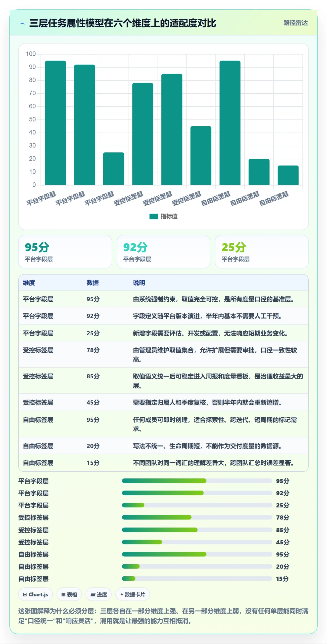Image resolution: width=327 pixels, height=644 pixels.
Task: Click table cell 取值语义统一后可稳定进入周报
Action: tap(218, 381)
